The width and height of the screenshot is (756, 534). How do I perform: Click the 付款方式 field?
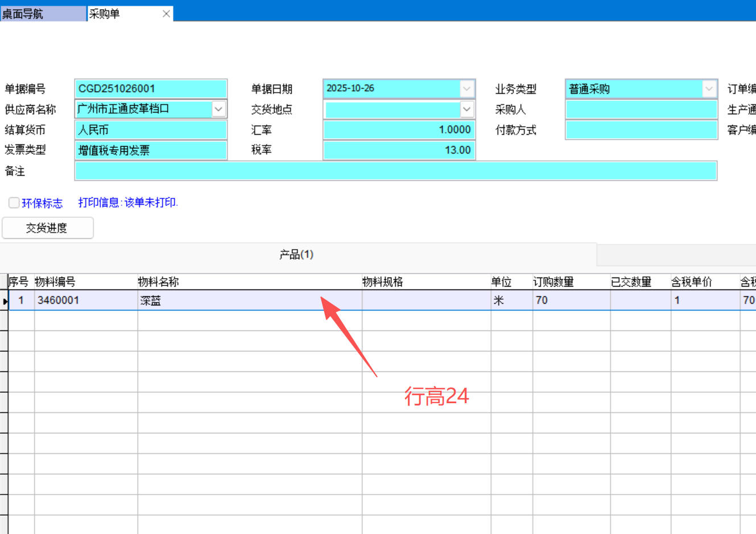pos(641,130)
